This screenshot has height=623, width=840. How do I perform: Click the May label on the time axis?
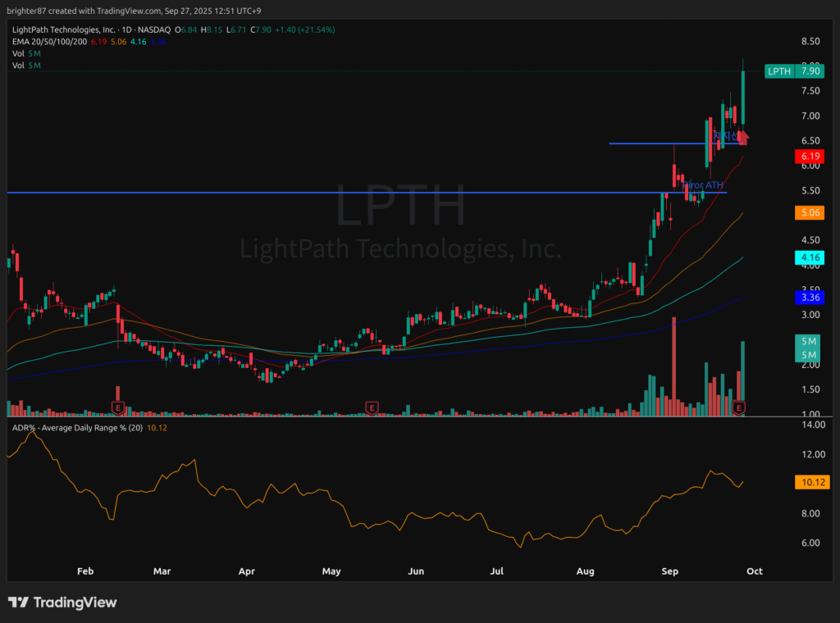[x=331, y=571]
